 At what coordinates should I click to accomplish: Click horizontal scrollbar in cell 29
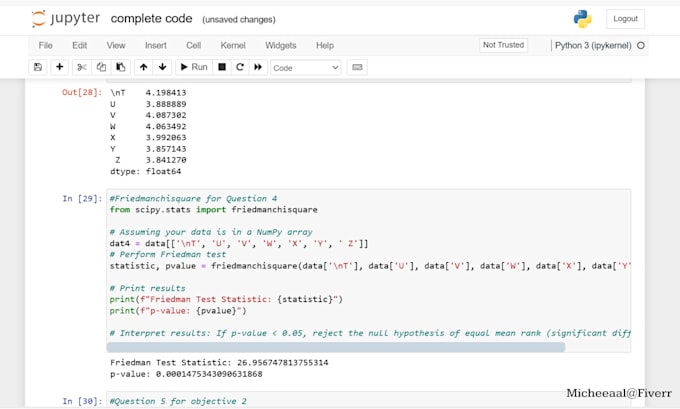click(336, 347)
